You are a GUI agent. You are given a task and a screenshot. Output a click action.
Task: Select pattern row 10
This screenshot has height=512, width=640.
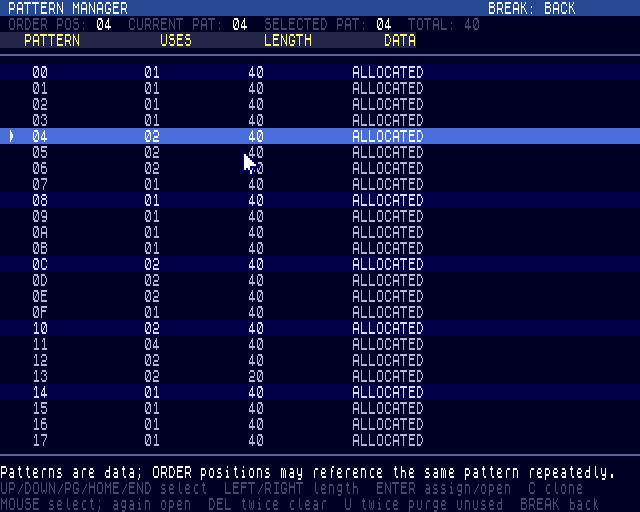tap(320, 328)
